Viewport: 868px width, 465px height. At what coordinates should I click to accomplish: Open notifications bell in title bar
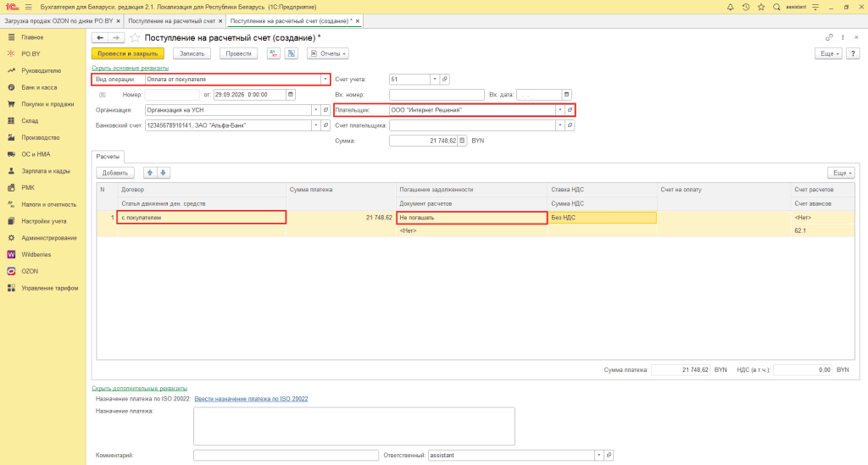click(x=730, y=7)
